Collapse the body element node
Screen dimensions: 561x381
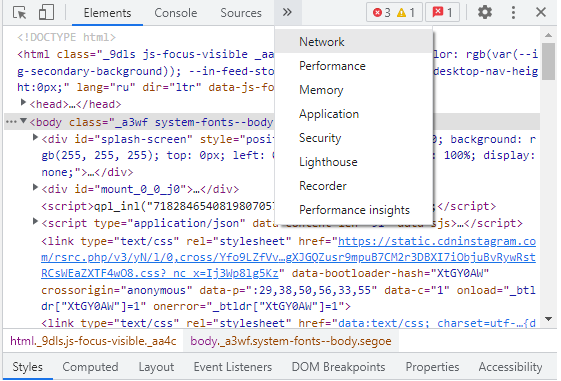(x=23, y=121)
